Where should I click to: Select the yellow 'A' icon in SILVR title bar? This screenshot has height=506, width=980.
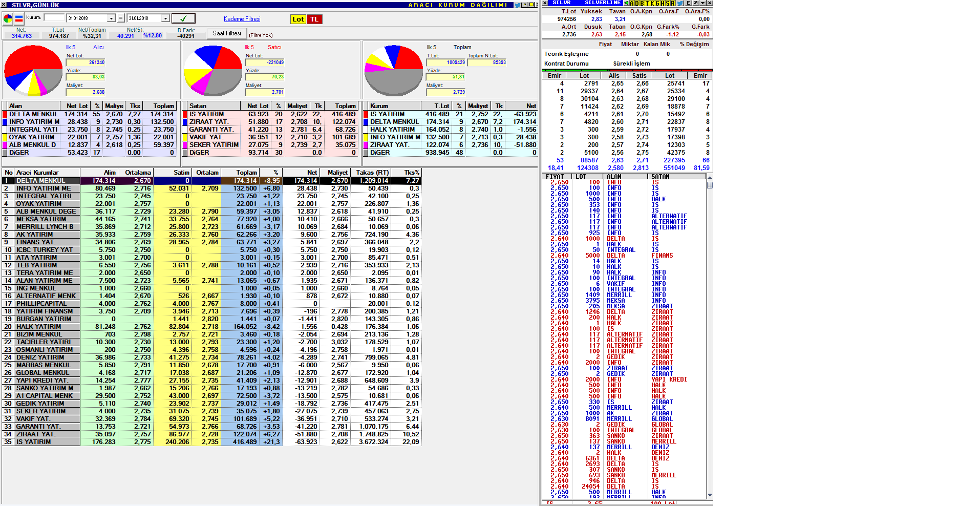tap(632, 3)
